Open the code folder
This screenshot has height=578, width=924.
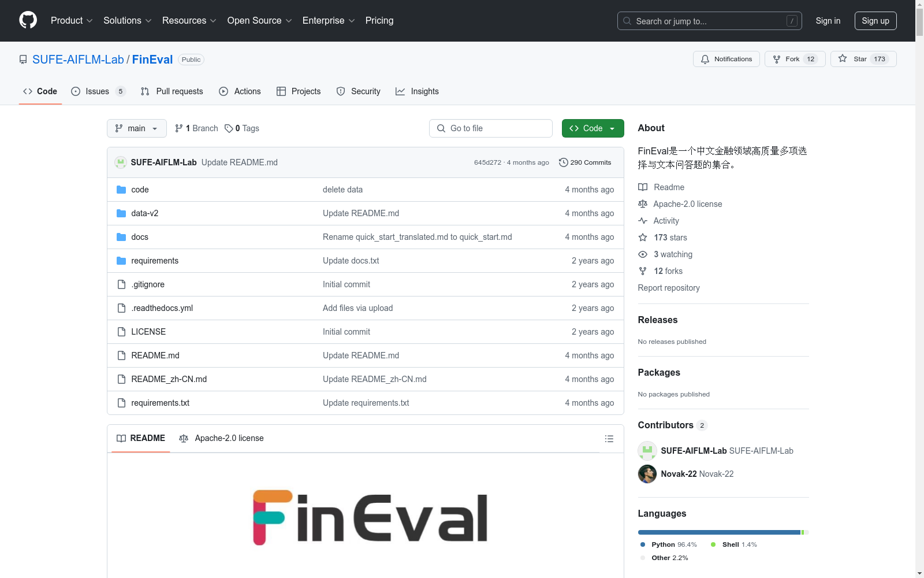click(x=140, y=190)
